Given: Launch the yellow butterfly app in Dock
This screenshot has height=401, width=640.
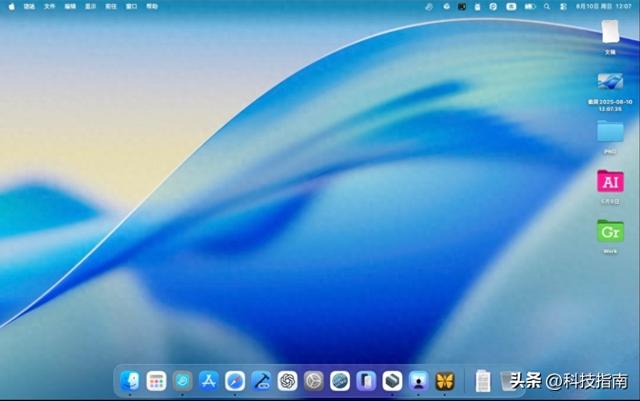Looking at the screenshot, I should 445,381.
